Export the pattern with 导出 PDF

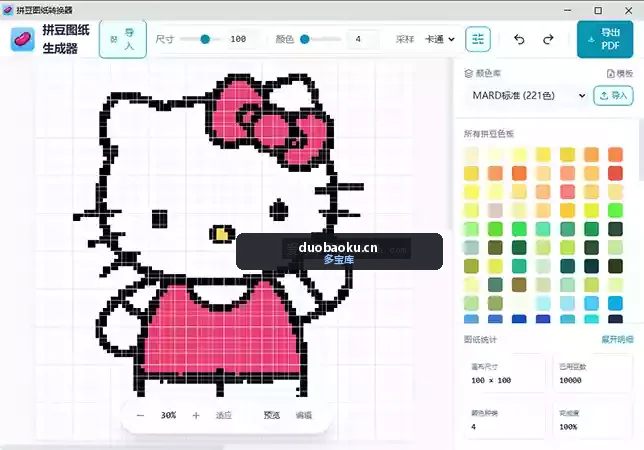pyautogui.click(x=605, y=39)
